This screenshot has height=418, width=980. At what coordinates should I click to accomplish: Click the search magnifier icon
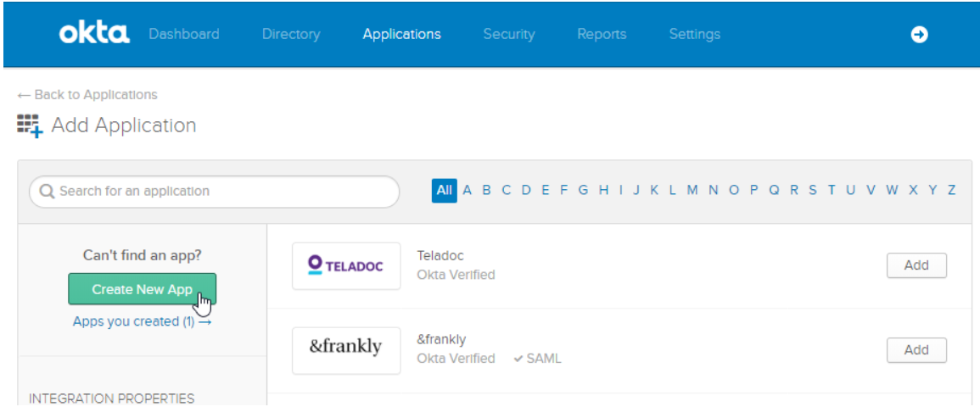click(48, 192)
